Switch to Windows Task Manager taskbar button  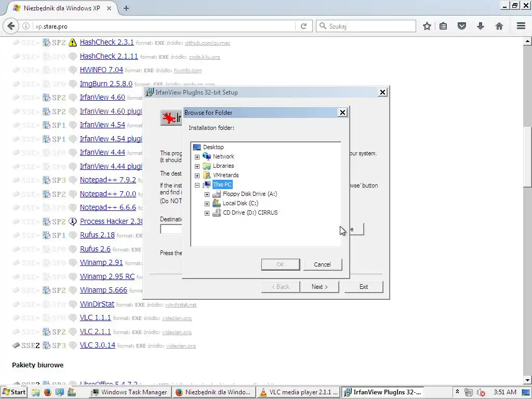coord(129,392)
